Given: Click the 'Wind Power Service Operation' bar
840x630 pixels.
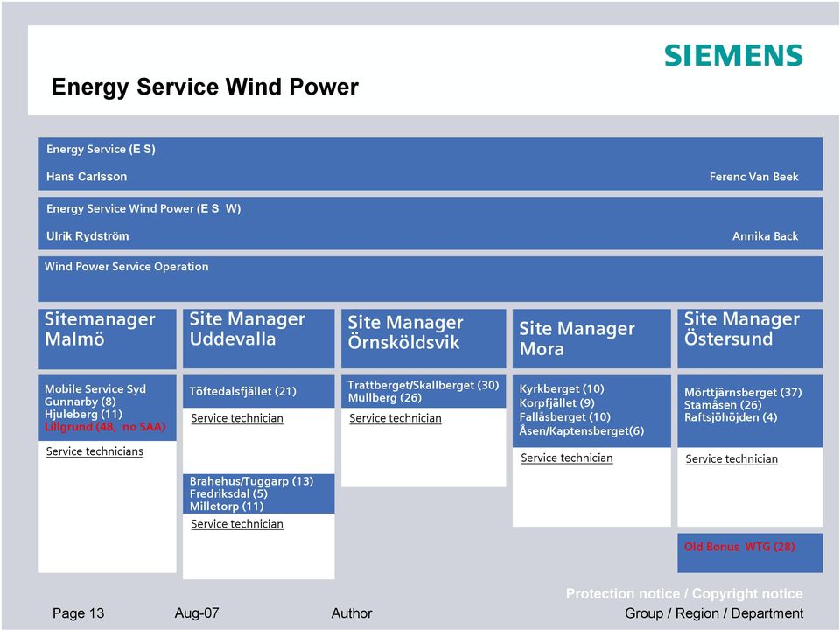Looking at the screenshot, I should pyautogui.click(x=430, y=278).
